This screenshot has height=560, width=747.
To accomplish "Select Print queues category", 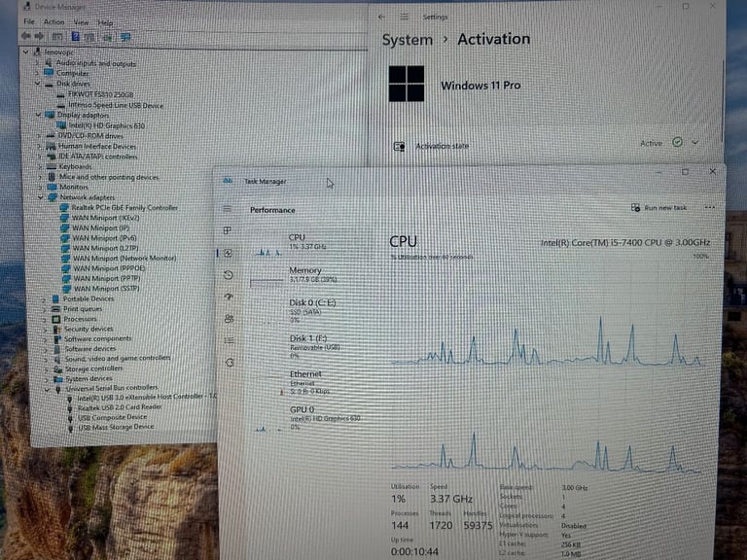I will tap(83, 309).
